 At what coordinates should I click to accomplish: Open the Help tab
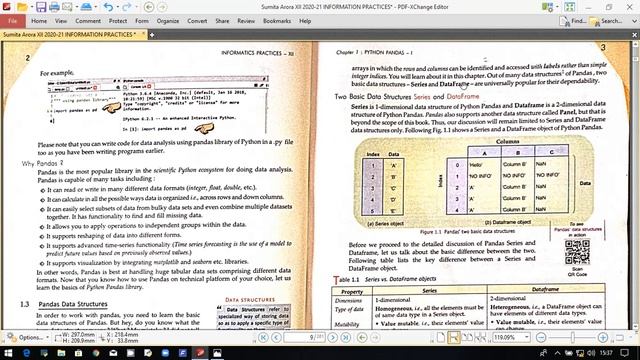305,21
